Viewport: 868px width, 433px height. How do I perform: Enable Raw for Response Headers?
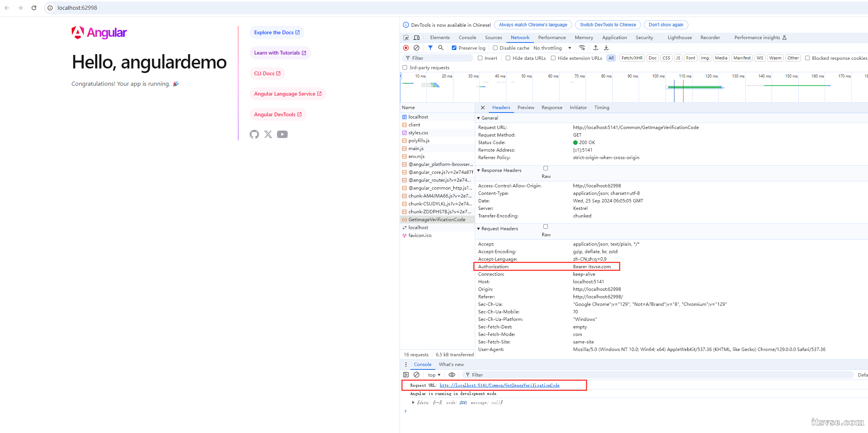pyautogui.click(x=546, y=168)
